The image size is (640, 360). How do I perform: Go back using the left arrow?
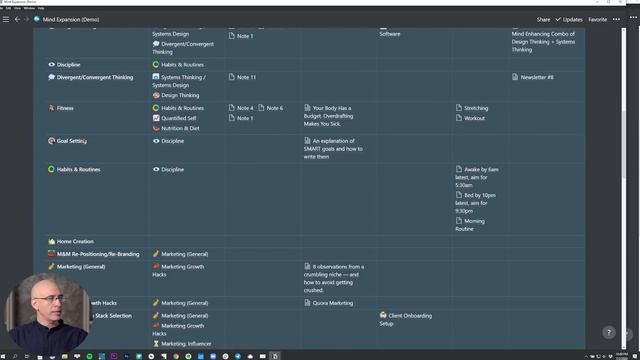click(17, 19)
